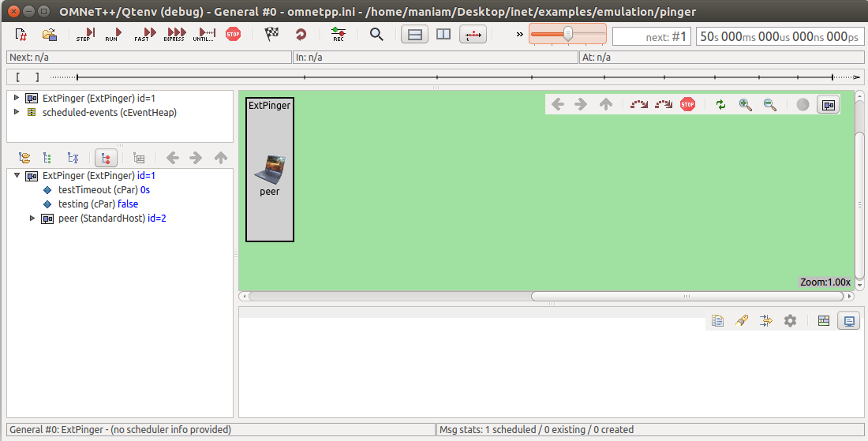Click the ExtPinger label in network canvas
This screenshot has width=868, height=441.
(270, 105)
